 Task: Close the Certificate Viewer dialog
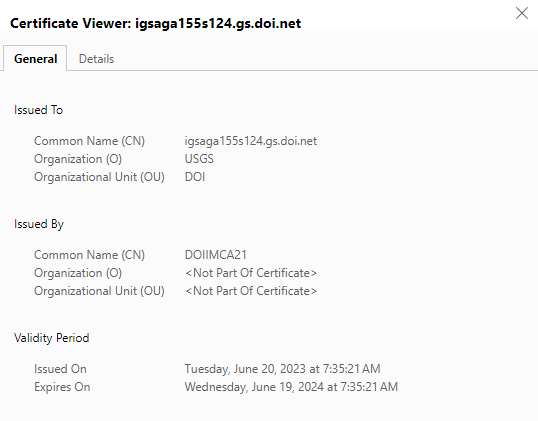(522, 13)
